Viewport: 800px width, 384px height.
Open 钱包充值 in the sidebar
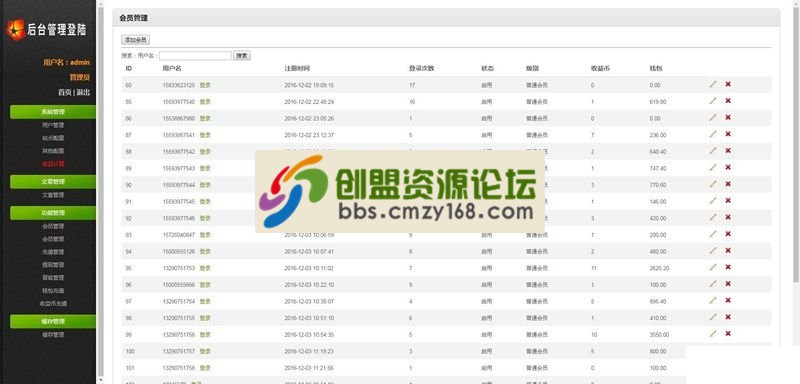click(x=53, y=291)
